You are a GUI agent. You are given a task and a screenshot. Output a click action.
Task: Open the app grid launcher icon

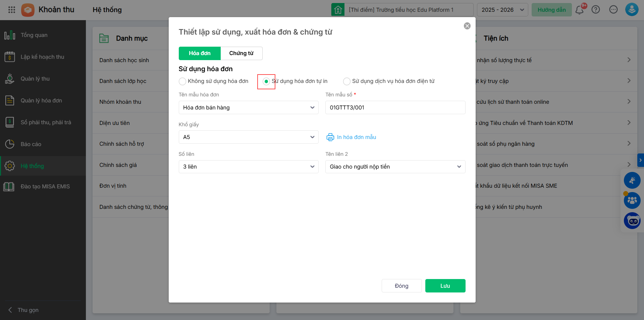[x=12, y=10]
